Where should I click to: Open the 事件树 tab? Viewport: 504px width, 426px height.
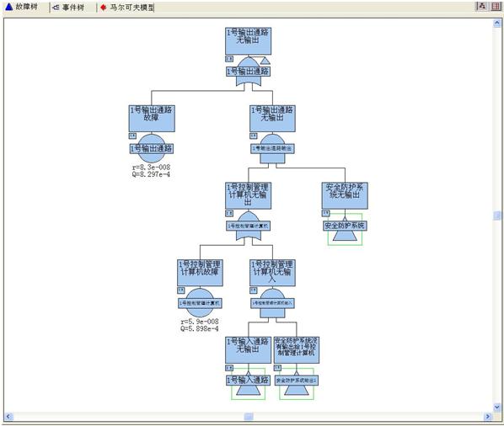[68, 7]
